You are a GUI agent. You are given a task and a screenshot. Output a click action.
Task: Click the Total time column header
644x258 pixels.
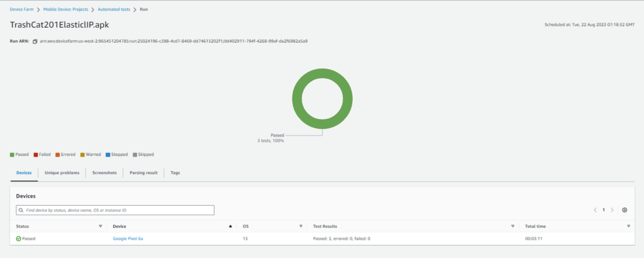point(535,227)
